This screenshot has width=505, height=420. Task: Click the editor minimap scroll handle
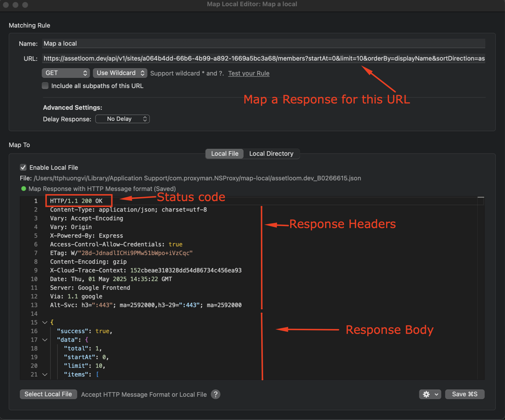[x=480, y=197]
